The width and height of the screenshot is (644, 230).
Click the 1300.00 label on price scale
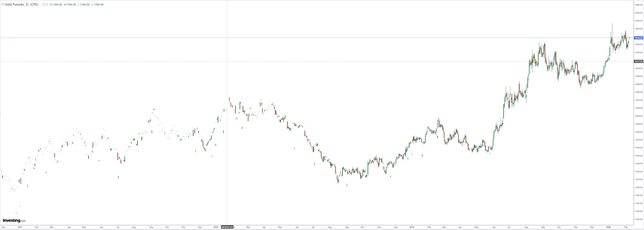pyautogui.click(x=639, y=148)
